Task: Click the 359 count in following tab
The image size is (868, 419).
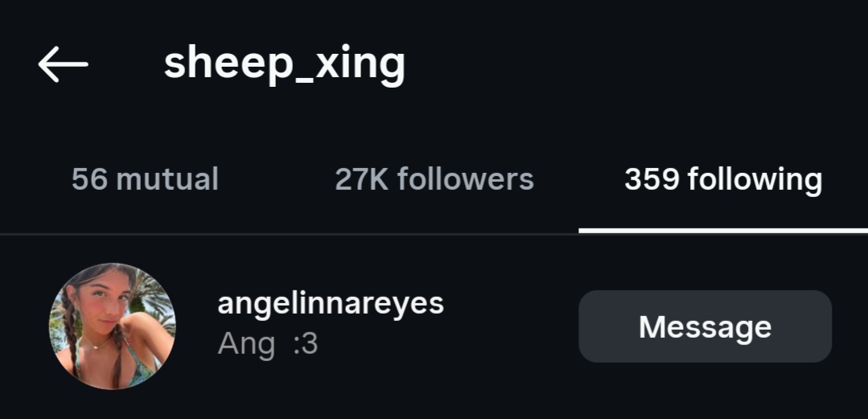Action: [652, 179]
